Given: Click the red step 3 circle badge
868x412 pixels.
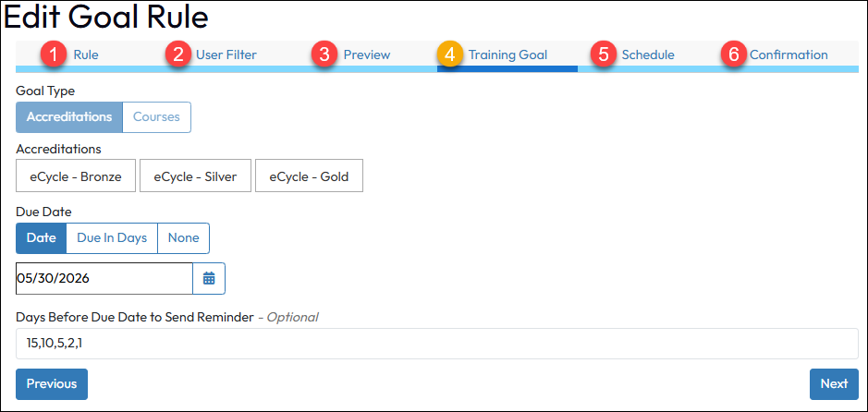Looking at the screenshot, I should point(323,55).
